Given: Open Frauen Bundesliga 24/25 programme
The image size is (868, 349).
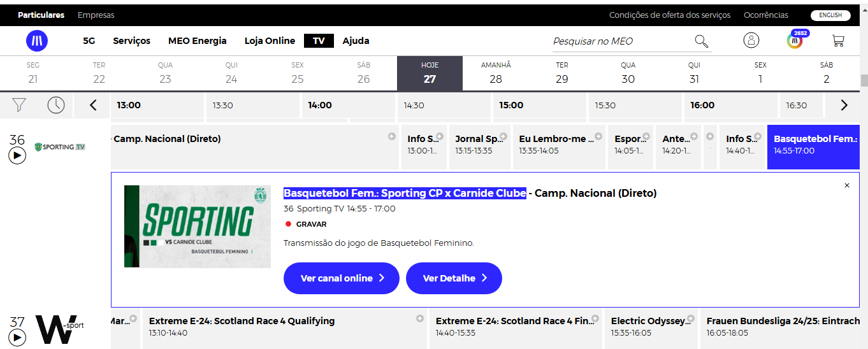Looking at the screenshot, I should pyautogui.click(x=781, y=330).
